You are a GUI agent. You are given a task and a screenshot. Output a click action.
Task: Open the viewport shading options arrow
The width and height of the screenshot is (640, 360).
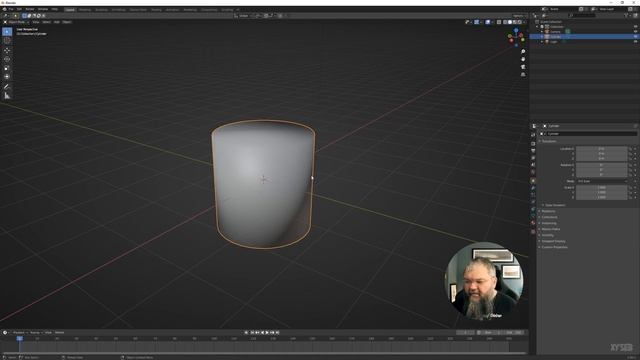pyautogui.click(x=524, y=22)
